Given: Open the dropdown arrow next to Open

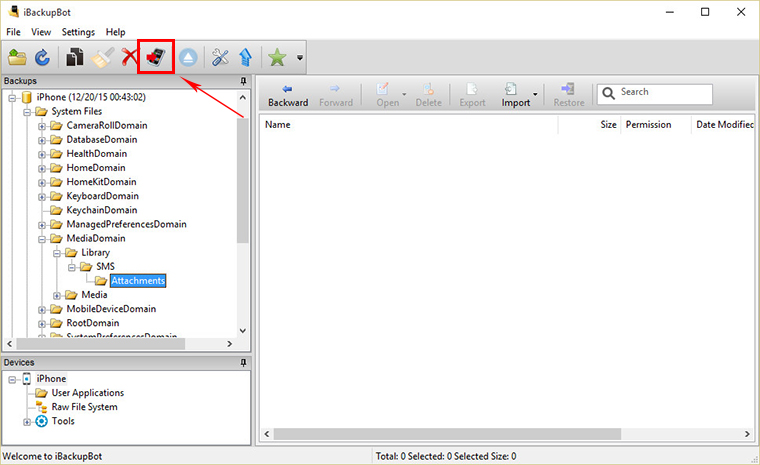Looking at the screenshot, I should pyautogui.click(x=404, y=94).
